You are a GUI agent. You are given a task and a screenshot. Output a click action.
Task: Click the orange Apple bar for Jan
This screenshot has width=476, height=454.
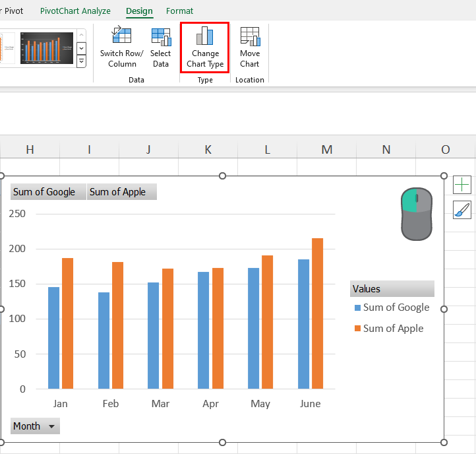coord(68,323)
